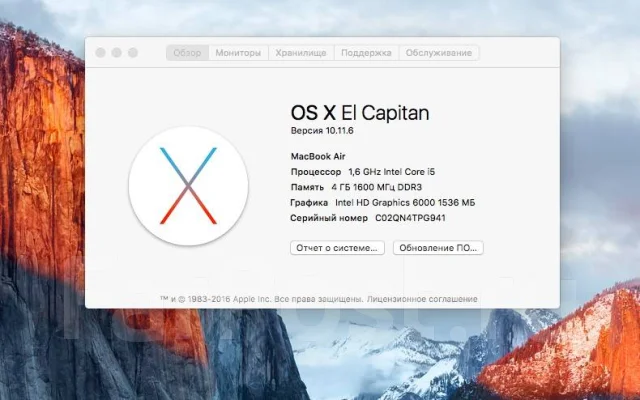Open the Лицензионное соглашение link
The height and width of the screenshot is (400, 640).
coord(422,299)
